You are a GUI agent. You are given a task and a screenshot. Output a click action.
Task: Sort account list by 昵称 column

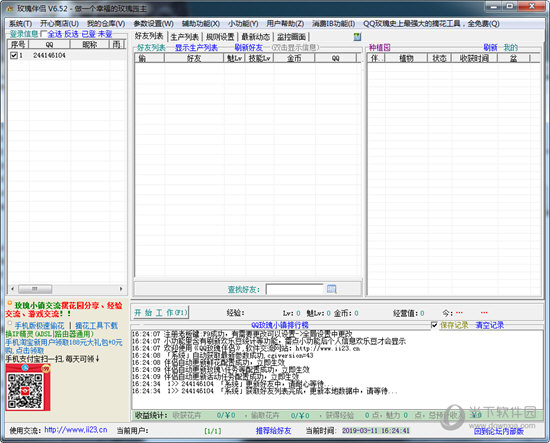coord(90,45)
